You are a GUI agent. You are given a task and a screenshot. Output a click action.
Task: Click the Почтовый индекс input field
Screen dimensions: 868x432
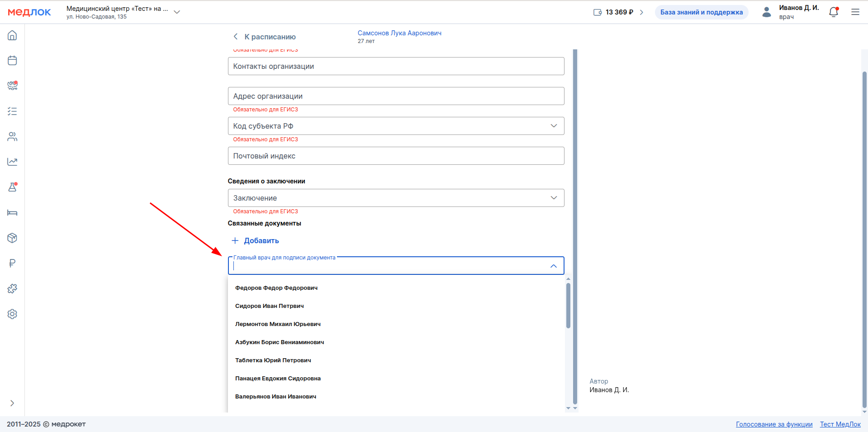(x=396, y=156)
